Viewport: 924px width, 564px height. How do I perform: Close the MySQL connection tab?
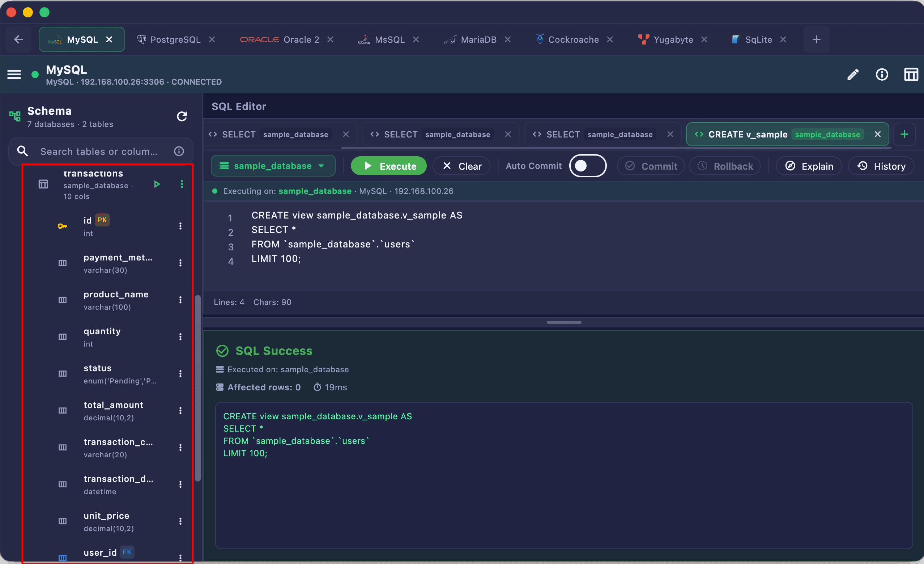pyautogui.click(x=109, y=39)
